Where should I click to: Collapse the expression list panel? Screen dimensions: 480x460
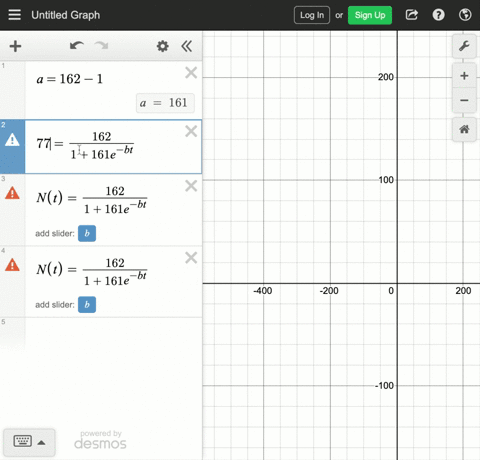tap(187, 46)
